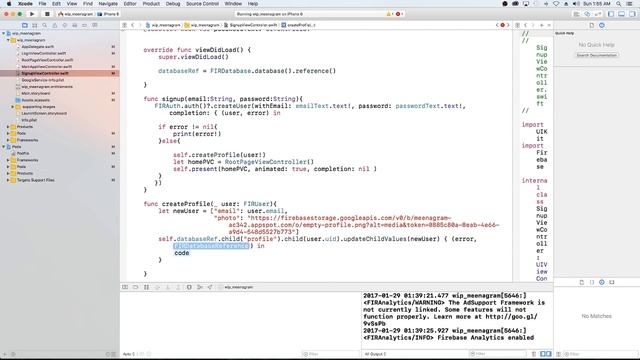Collapse the Pods project root

[4, 147]
